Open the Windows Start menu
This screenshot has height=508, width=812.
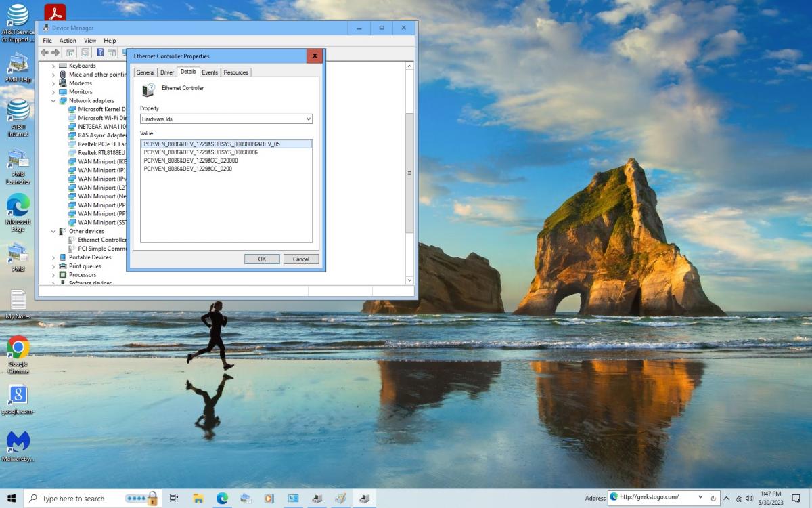tap(12, 499)
